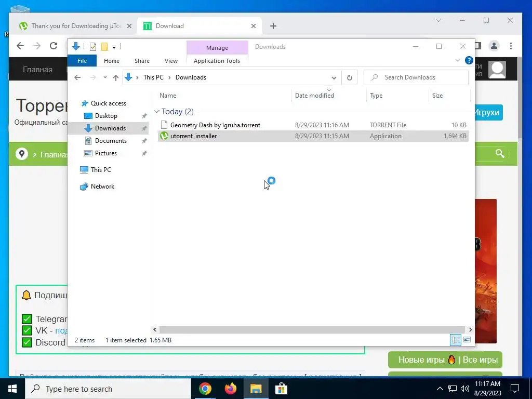The width and height of the screenshot is (532, 399).
Task: Open the Application Tools ribbon tab
Action: click(217, 61)
